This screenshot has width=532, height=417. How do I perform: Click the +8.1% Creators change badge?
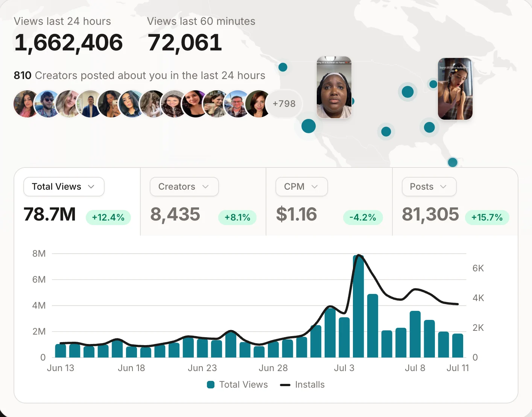[237, 218]
